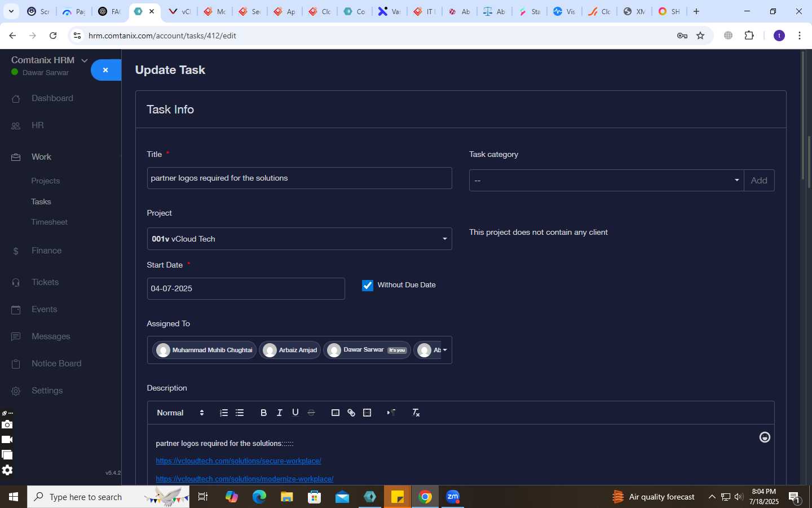Image resolution: width=812 pixels, height=508 pixels.
Task: Expand the Assigned To members dropdown arrow
Action: point(445,350)
